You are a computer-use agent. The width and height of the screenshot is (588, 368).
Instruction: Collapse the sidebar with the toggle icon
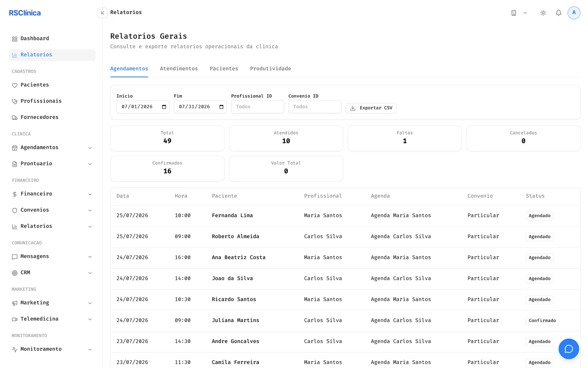[x=103, y=13]
